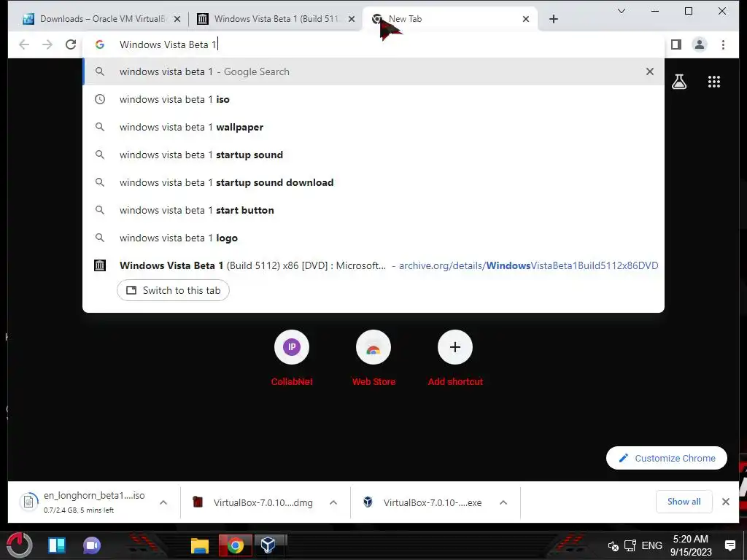Go forward using the forward arrow
This screenshot has width=747, height=560.
(47, 44)
